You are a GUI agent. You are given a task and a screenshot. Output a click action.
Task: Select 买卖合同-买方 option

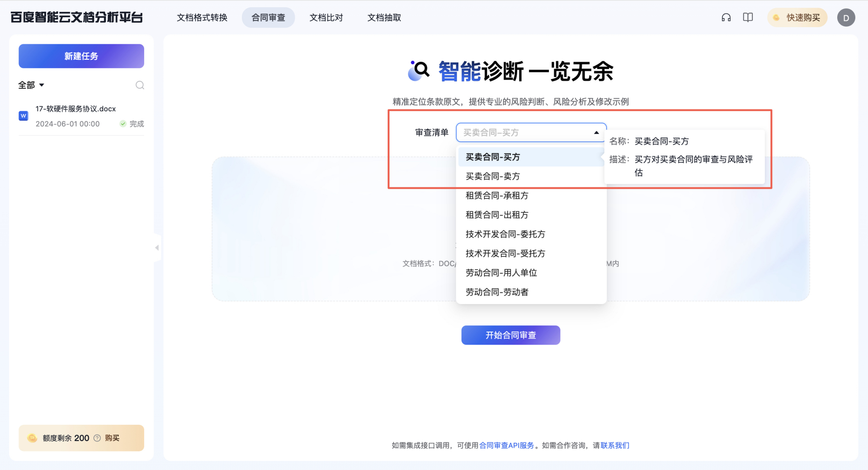(x=531, y=157)
